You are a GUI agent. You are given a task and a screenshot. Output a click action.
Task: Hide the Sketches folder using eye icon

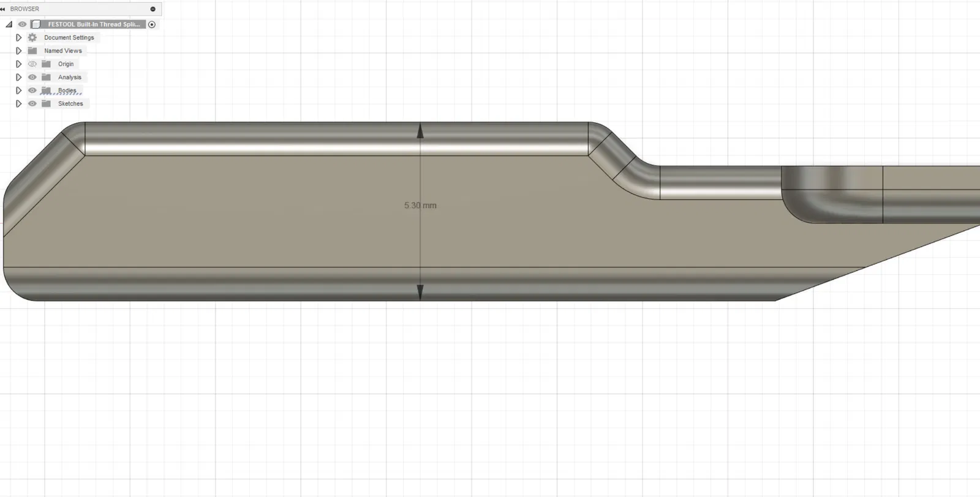32,103
